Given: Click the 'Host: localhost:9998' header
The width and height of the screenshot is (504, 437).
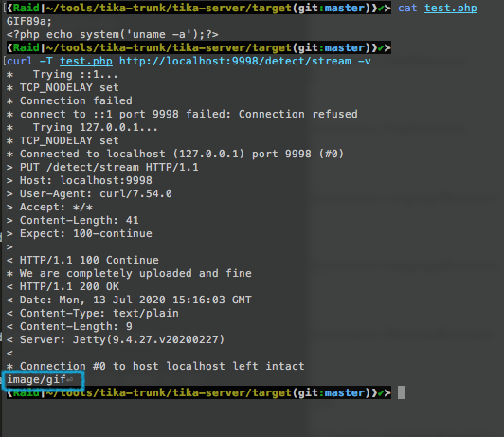Looking at the screenshot, I should (x=80, y=180).
